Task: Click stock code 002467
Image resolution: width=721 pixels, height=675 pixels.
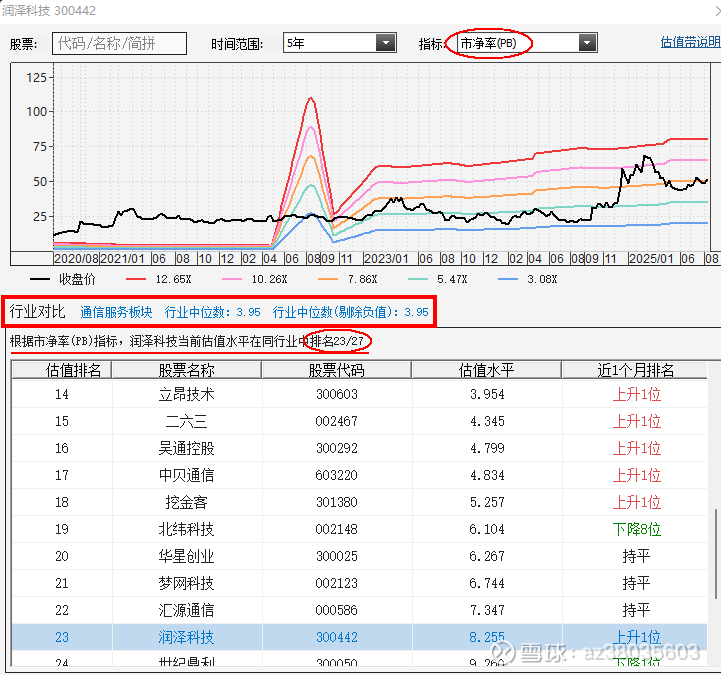Action: pos(337,421)
